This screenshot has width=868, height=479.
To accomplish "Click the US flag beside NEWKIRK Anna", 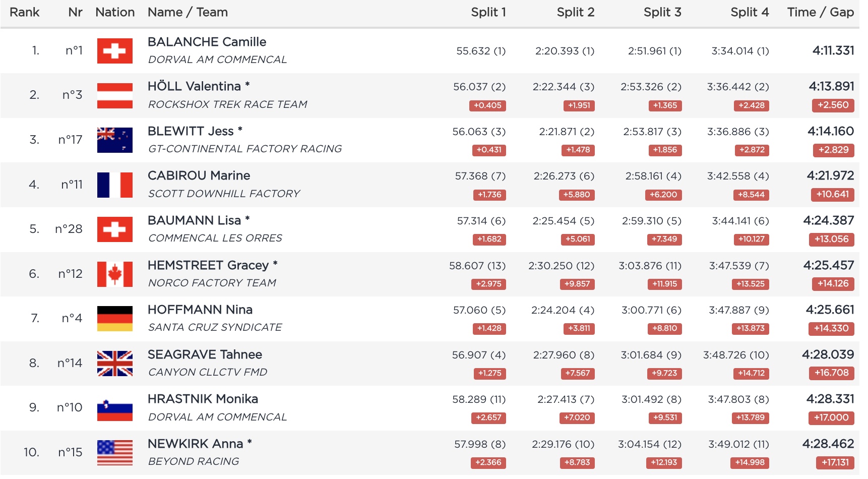I will click(115, 452).
